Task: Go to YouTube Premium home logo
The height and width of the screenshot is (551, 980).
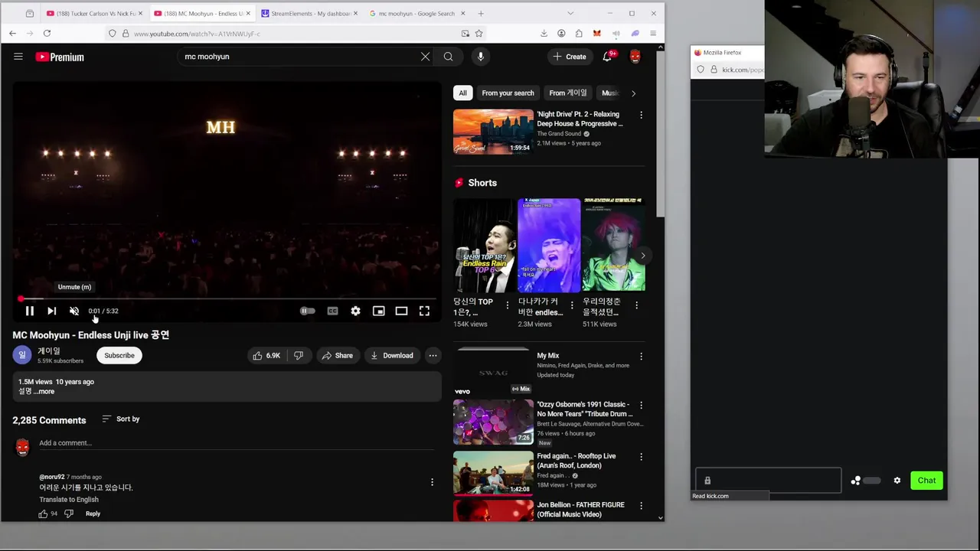Action: pos(60,57)
